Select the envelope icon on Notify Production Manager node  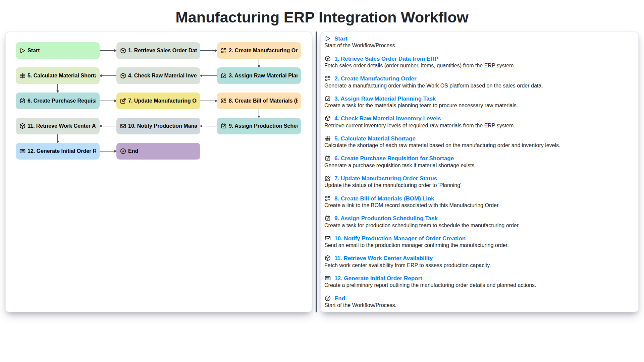coord(123,126)
